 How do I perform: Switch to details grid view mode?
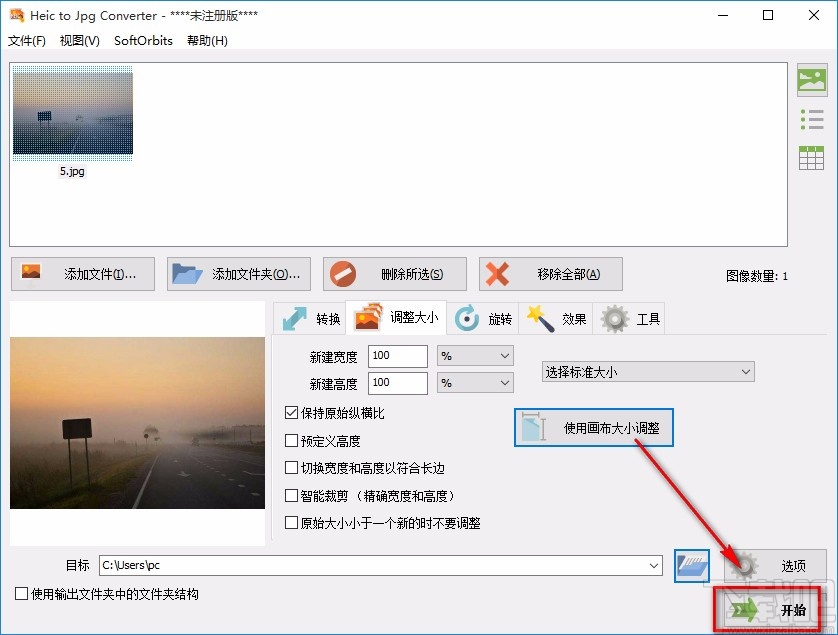pyautogui.click(x=811, y=157)
